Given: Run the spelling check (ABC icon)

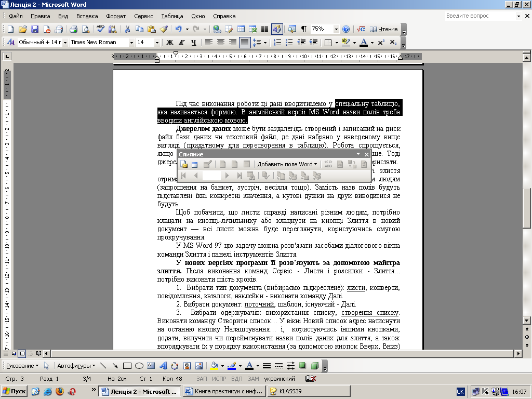Looking at the screenshot, I should pos(100,29).
